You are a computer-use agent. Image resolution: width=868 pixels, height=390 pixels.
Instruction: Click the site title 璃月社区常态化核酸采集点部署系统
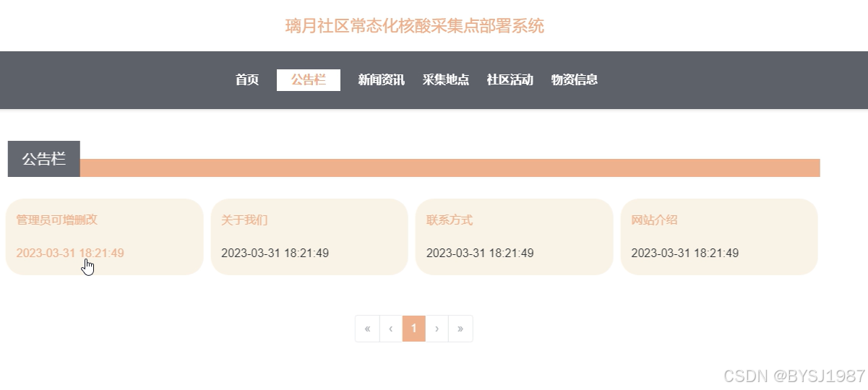415,27
